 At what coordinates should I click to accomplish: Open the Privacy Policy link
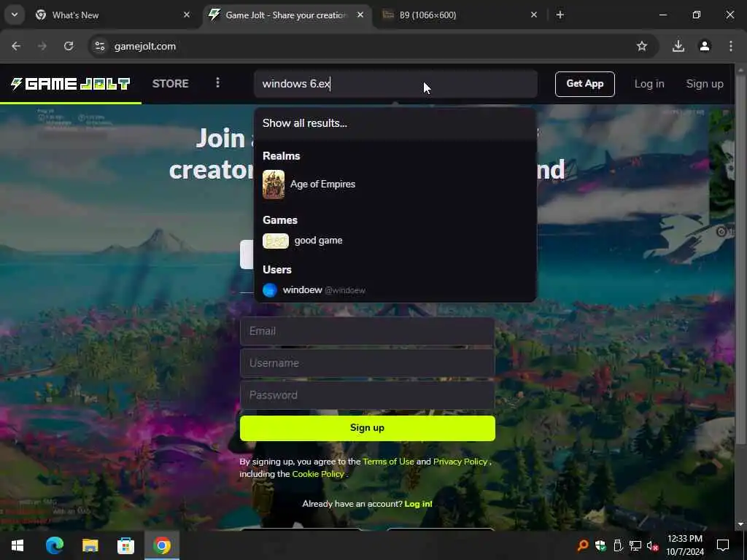pyautogui.click(x=460, y=462)
